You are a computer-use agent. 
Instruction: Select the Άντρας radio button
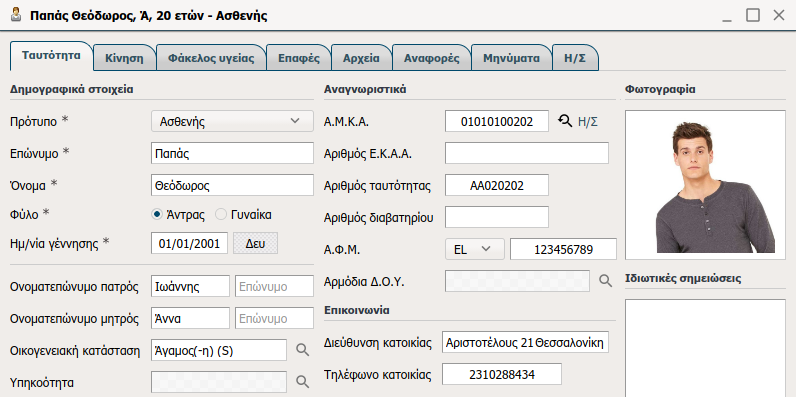pyautogui.click(x=157, y=215)
